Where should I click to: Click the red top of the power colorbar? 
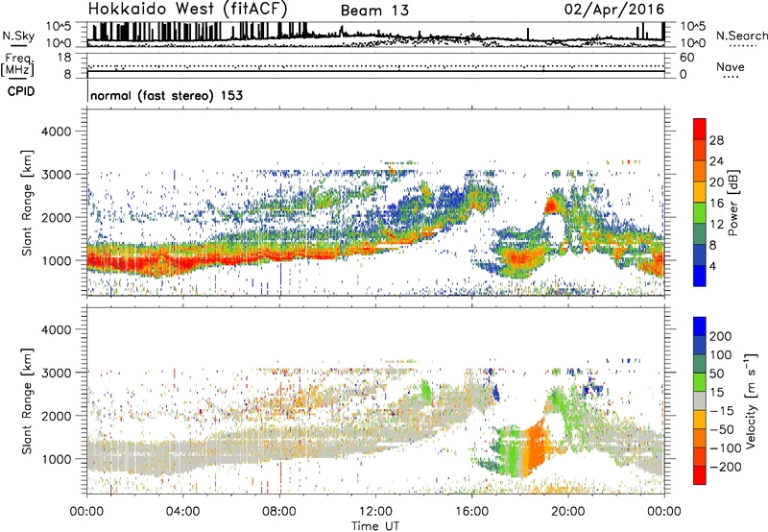[x=700, y=129]
